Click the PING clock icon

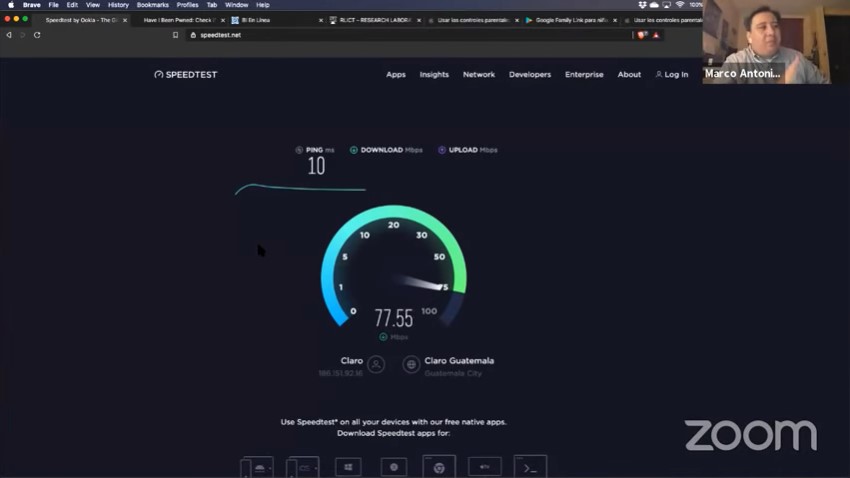coord(299,150)
